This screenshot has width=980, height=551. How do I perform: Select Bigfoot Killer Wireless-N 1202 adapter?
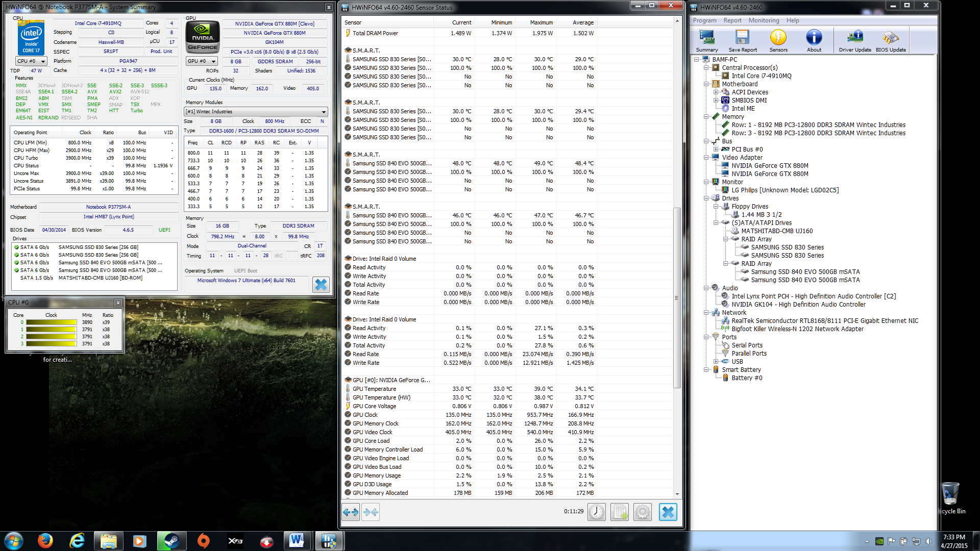tap(797, 329)
